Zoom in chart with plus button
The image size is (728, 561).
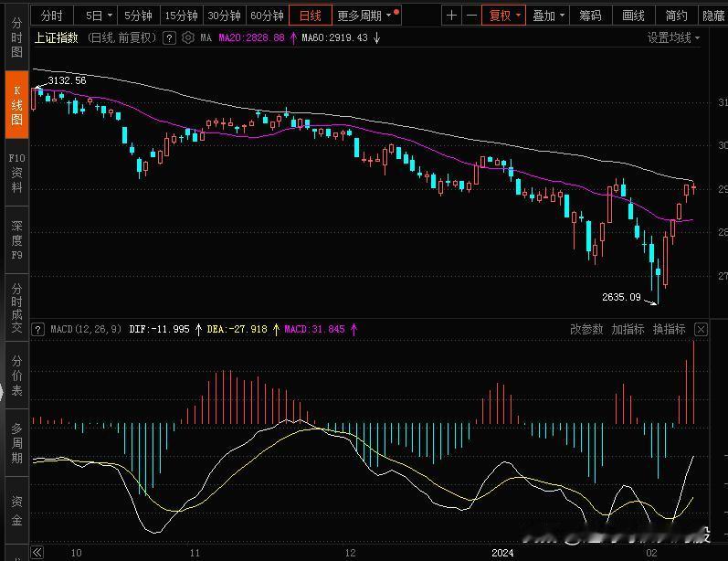pos(451,16)
